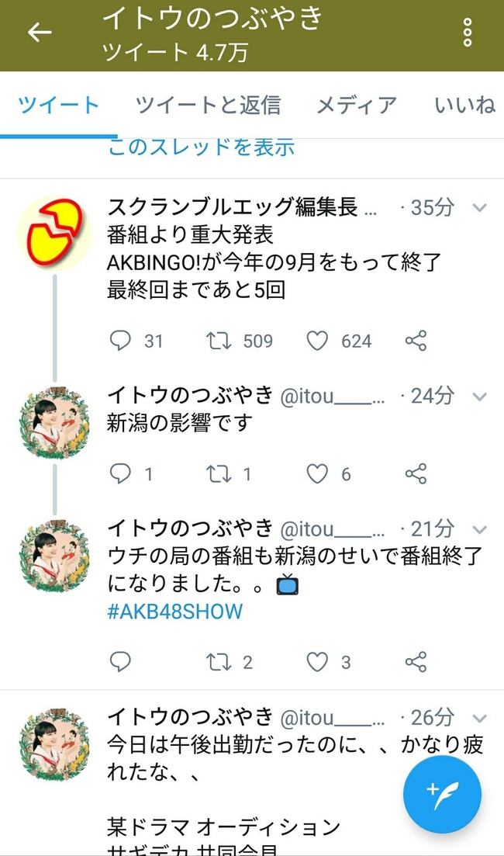Expand options caret on 21分 tweet
The image size is (504, 856).
(x=479, y=529)
